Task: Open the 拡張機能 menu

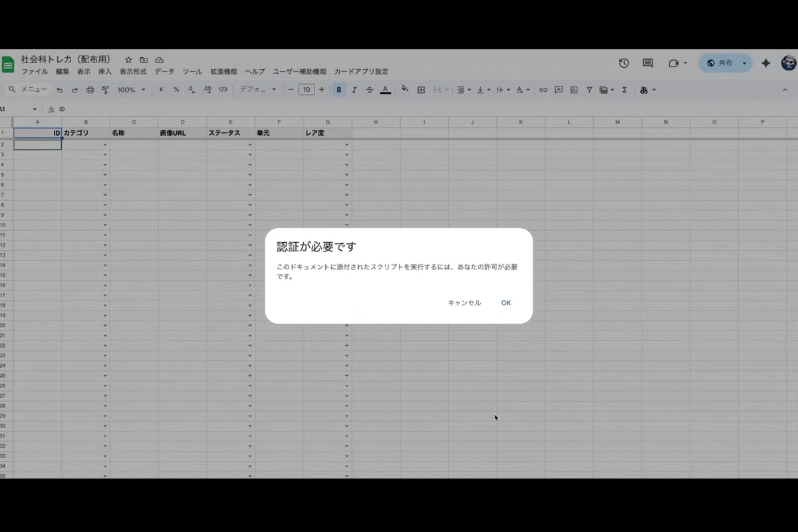Action: [x=223, y=72]
